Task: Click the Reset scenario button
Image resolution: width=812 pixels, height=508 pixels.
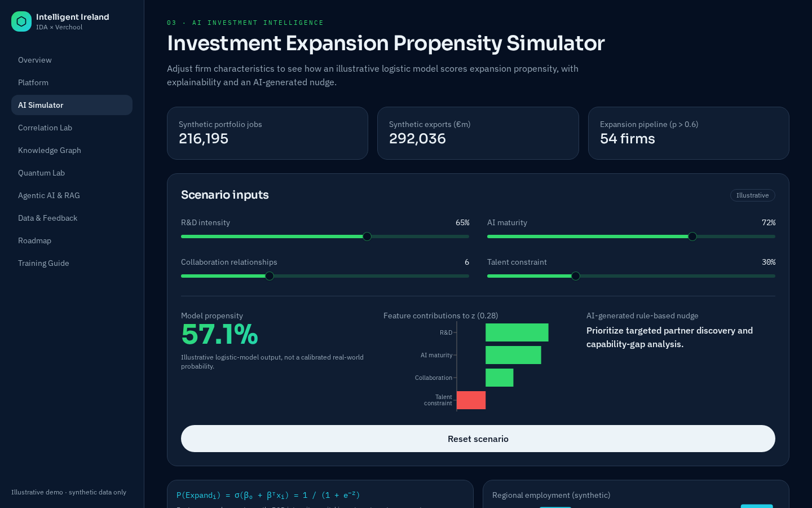Action: pyautogui.click(x=478, y=439)
